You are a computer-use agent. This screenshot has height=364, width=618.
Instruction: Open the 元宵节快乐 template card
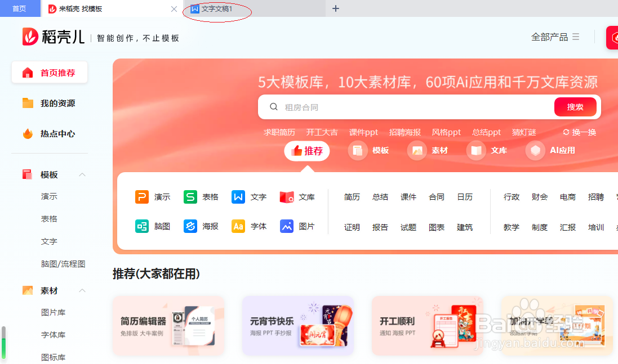tap(297, 326)
